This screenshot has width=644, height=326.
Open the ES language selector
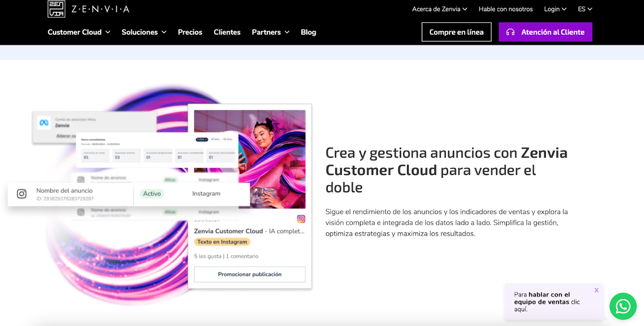point(585,9)
